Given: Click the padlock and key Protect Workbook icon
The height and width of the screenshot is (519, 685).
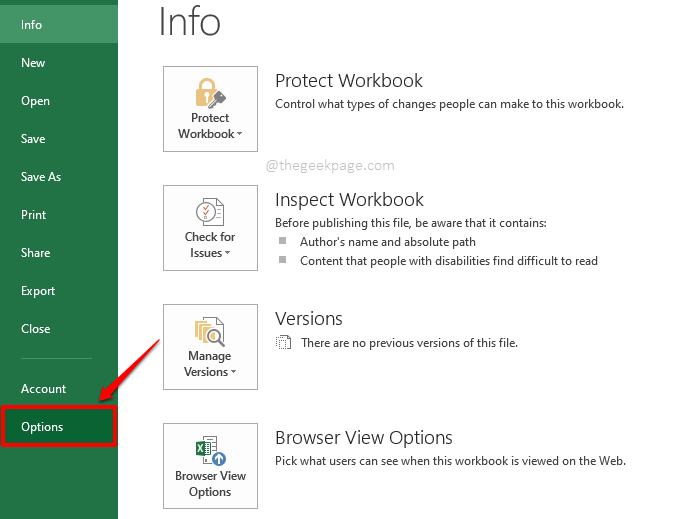Looking at the screenshot, I should (210, 95).
